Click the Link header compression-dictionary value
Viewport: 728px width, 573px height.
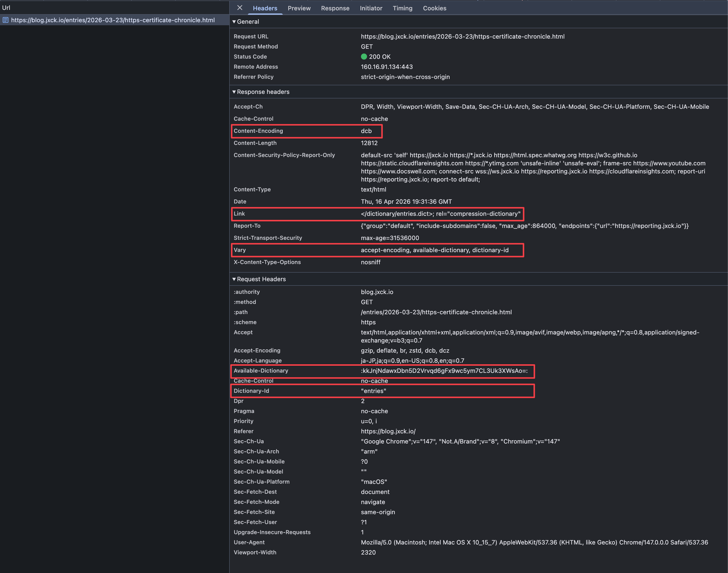[x=440, y=214]
